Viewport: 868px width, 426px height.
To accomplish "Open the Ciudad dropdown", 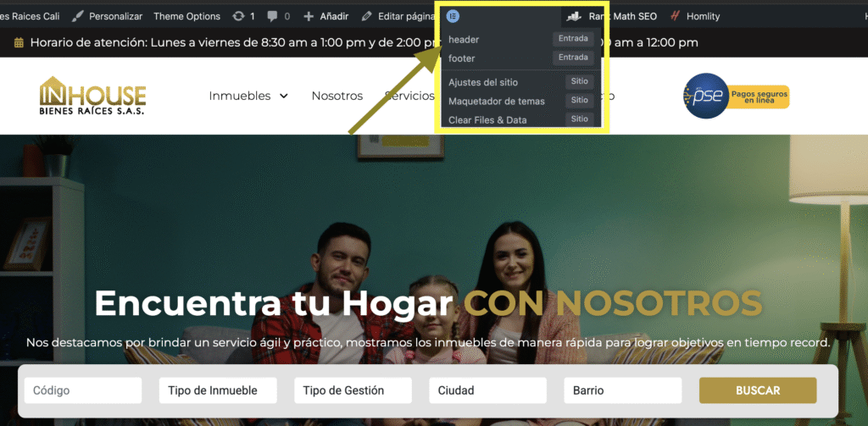I will pyautogui.click(x=487, y=390).
